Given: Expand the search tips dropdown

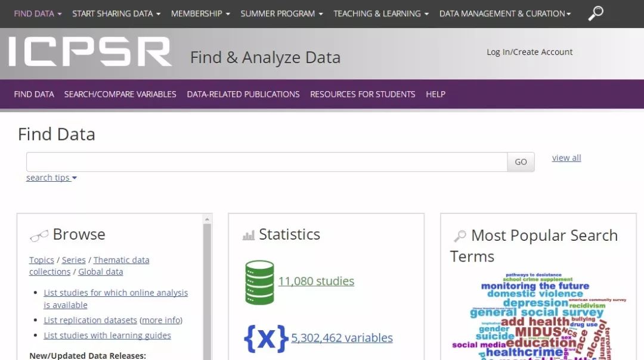Looking at the screenshot, I should click(51, 178).
